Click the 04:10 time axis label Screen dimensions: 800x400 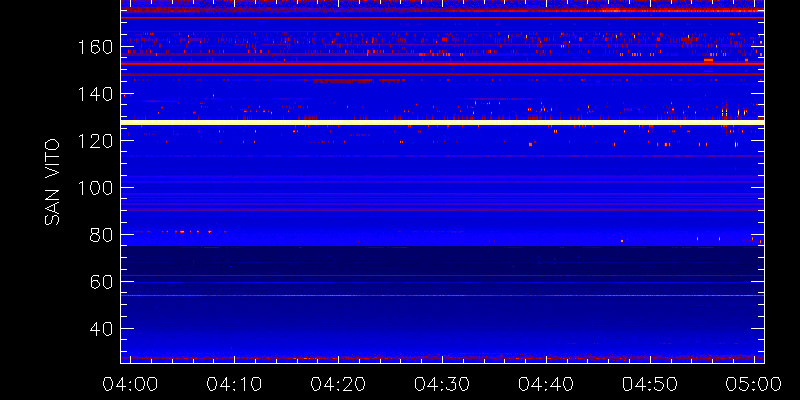point(234,384)
